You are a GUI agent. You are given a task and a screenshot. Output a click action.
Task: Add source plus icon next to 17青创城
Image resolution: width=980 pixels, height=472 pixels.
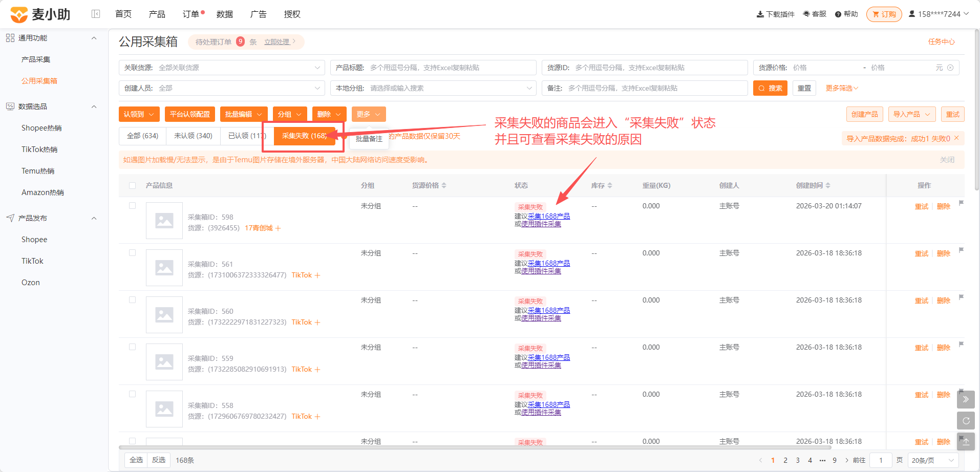278,228
